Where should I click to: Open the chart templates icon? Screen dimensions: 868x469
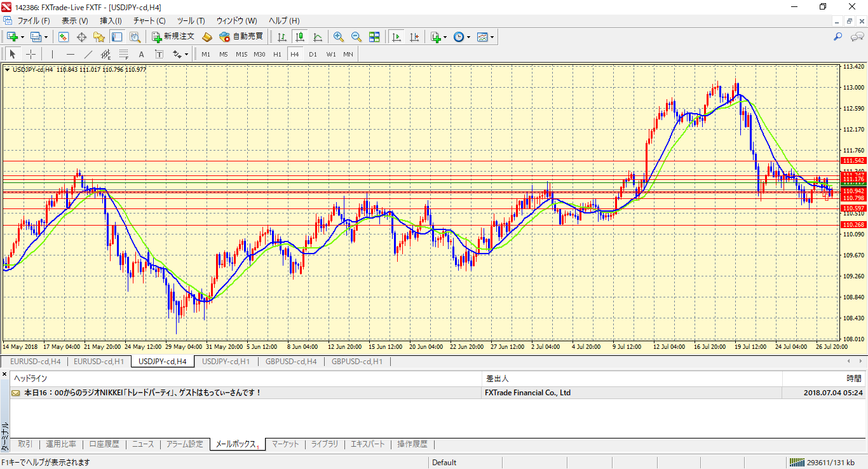pyautogui.click(x=482, y=37)
